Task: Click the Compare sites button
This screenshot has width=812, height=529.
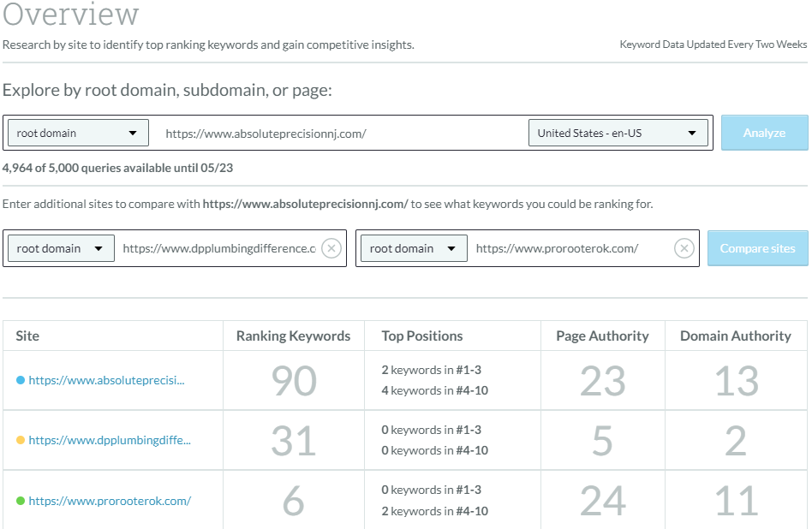Action: tap(758, 248)
